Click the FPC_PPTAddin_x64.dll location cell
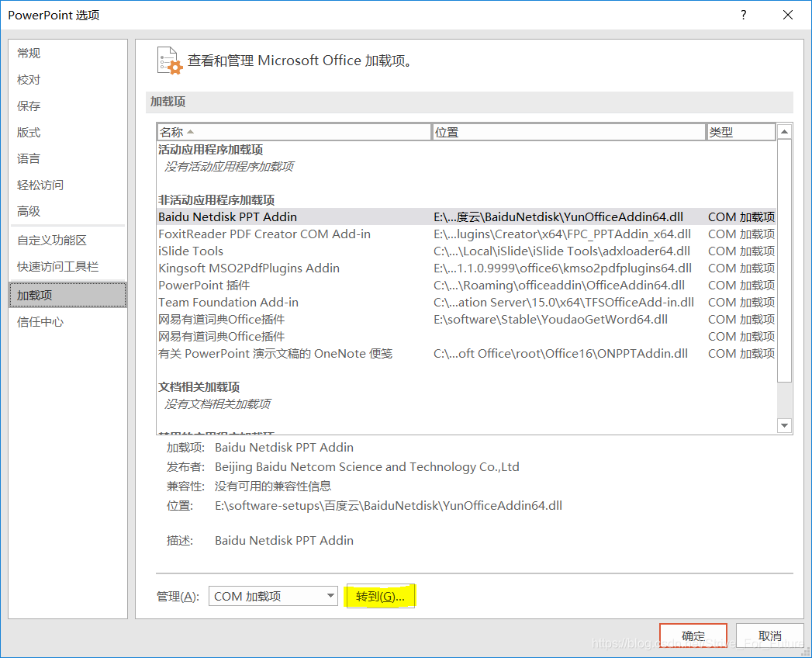The height and width of the screenshot is (658, 812). (x=562, y=234)
